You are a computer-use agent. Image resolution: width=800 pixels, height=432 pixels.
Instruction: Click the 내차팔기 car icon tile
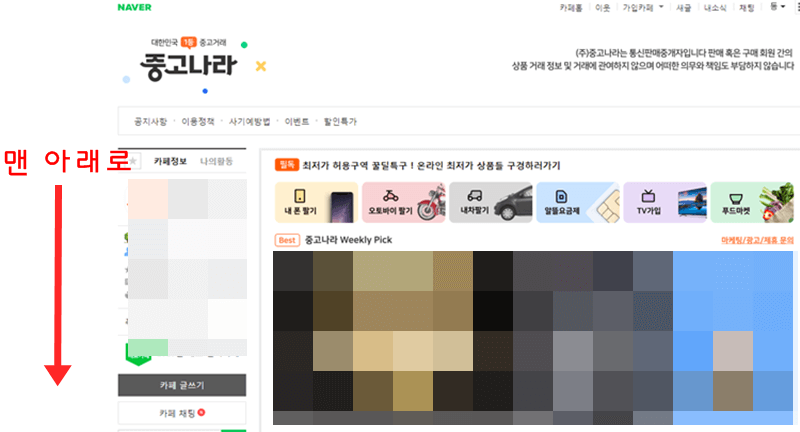tap(491, 202)
